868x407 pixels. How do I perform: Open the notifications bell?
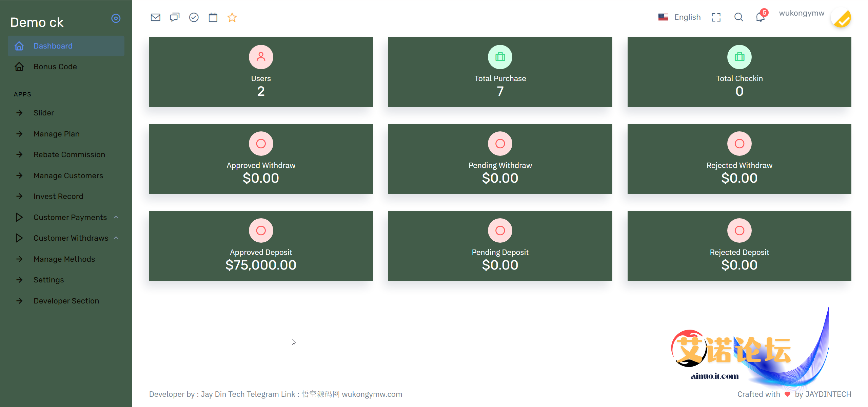pos(760,17)
